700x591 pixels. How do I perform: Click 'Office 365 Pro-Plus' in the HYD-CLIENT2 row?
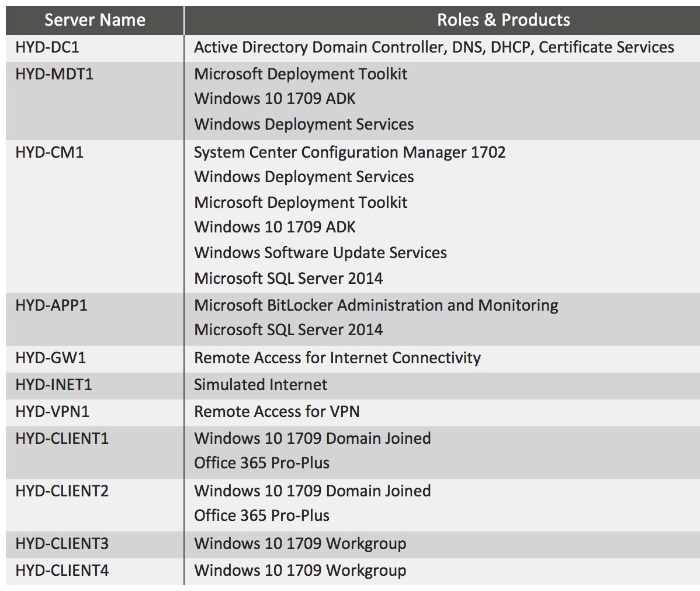pos(262,516)
